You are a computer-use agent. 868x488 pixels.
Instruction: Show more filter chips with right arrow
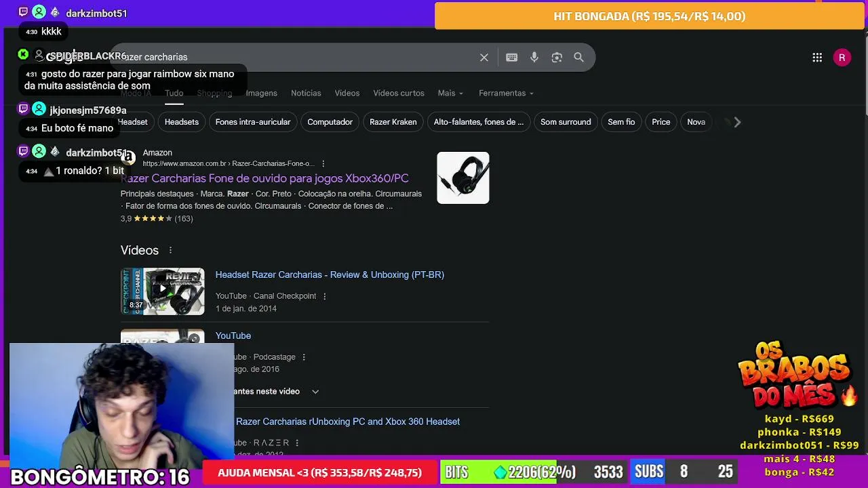[x=737, y=122]
